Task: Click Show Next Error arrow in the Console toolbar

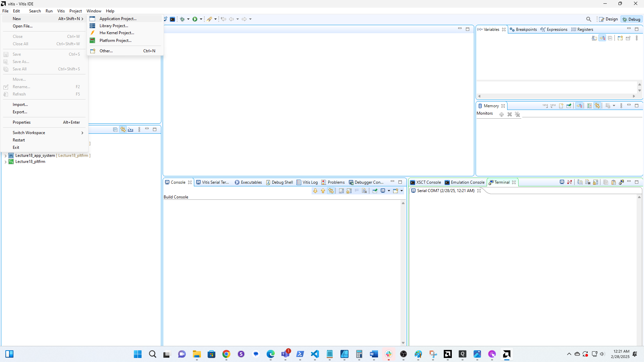Action: tap(315, 191)
